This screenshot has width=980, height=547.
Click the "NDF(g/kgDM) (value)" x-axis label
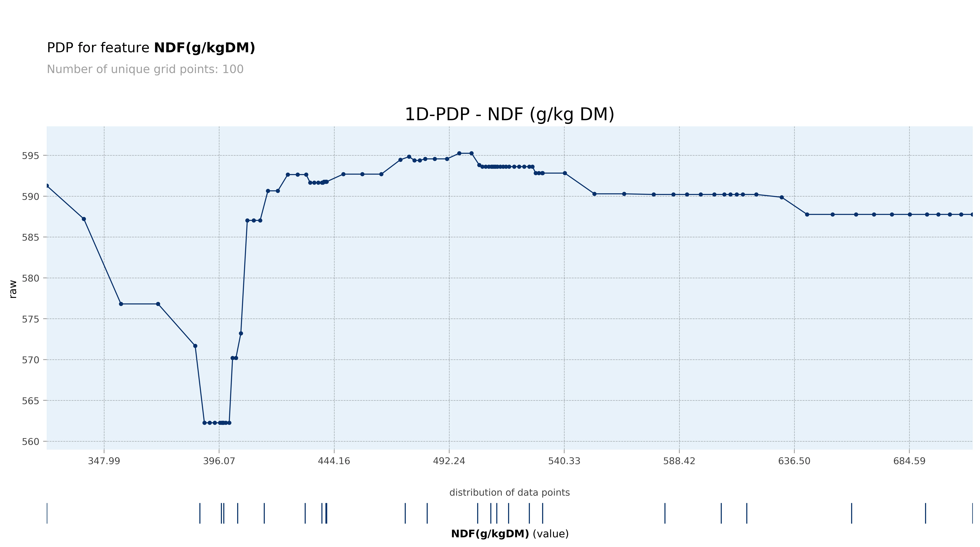click(x=509, y=534)
